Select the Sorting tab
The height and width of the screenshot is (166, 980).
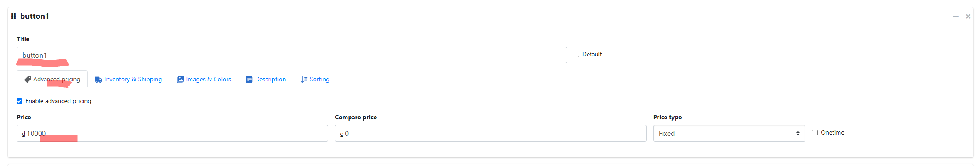[x=315, y=80]
